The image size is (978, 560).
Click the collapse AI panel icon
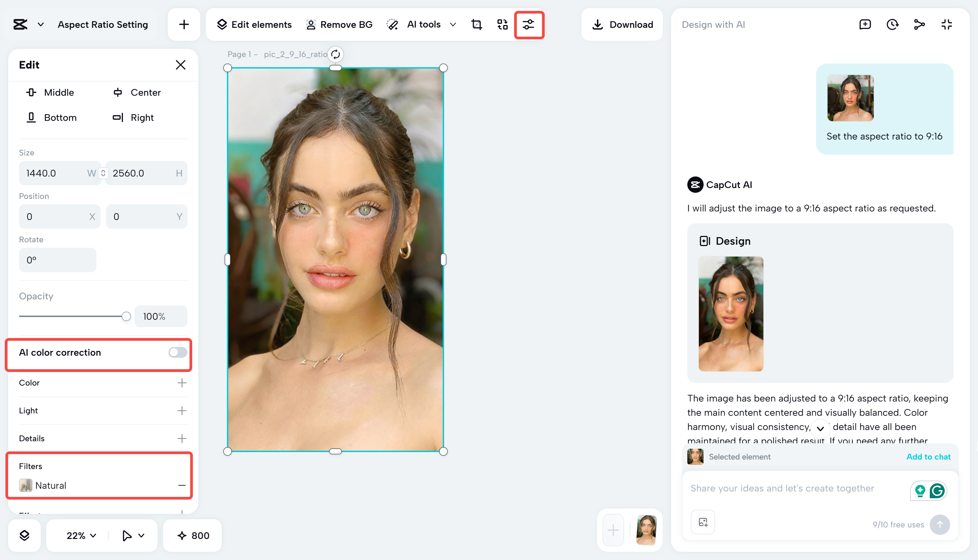coord(946,25)
